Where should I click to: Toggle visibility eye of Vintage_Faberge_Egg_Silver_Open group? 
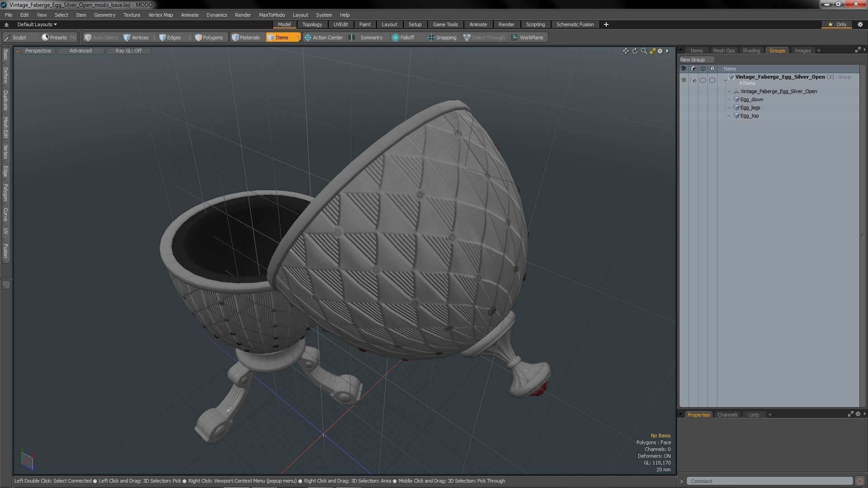click(684, 80)
